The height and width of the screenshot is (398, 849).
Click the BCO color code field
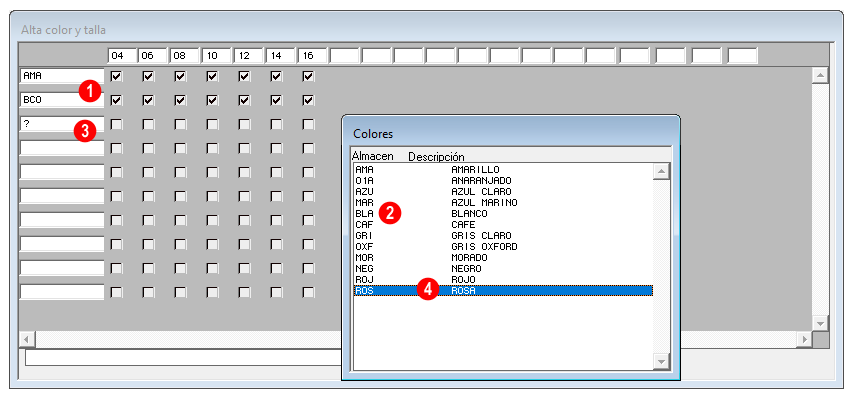pyautogui.click(x=61, y=100)
